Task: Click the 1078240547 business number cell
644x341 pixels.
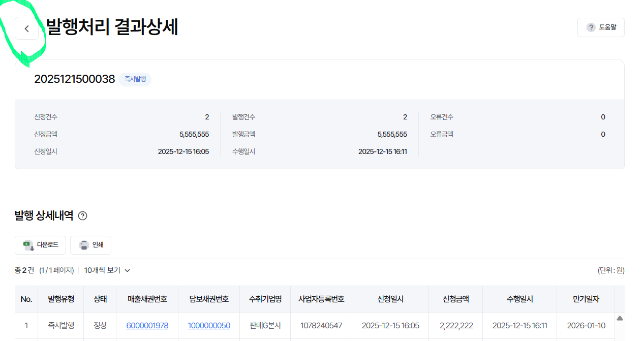Action: pyautogui.click(x=321, y=326)
